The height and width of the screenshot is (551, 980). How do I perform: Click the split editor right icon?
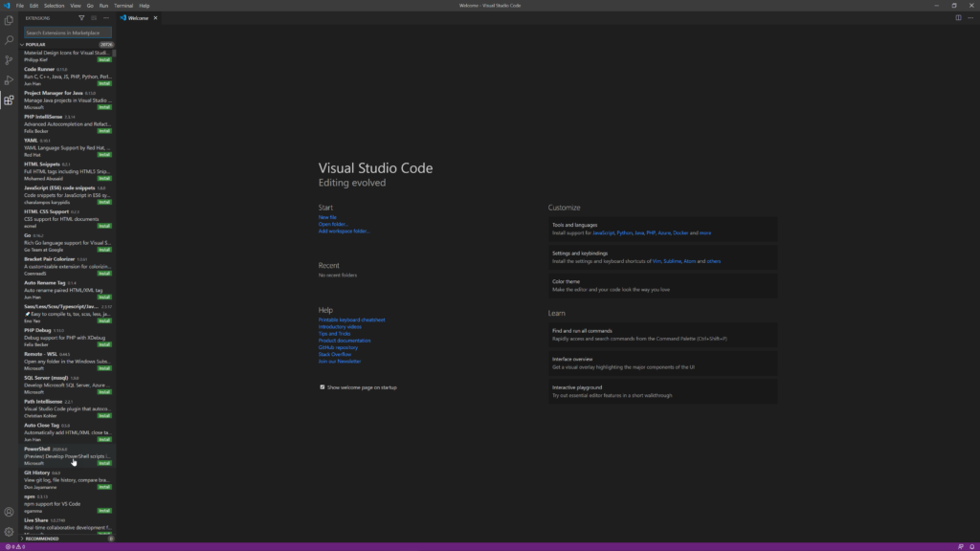point(958,18)
